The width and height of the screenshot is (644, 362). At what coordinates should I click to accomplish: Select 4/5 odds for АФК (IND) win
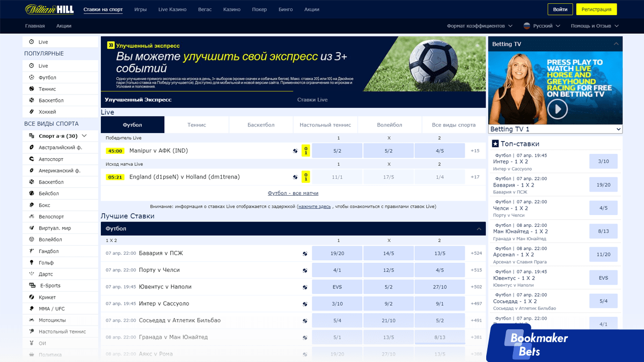tap(440, 151)
